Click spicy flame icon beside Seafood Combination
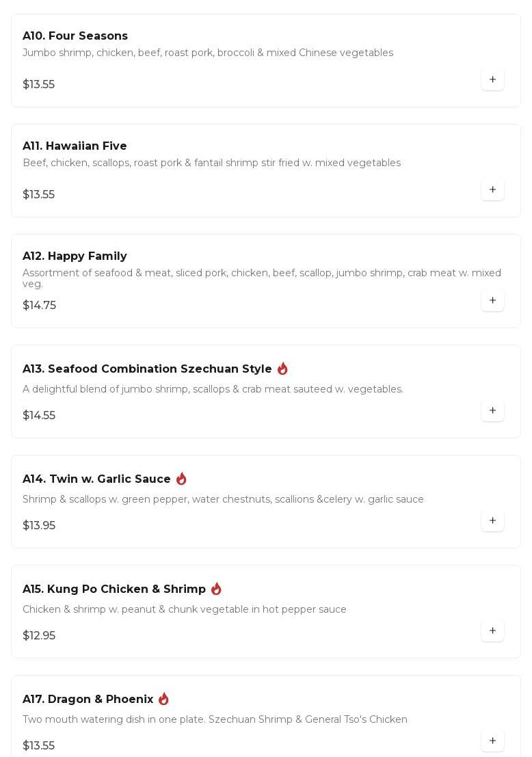The image size is (532, 757). [282, 369]
